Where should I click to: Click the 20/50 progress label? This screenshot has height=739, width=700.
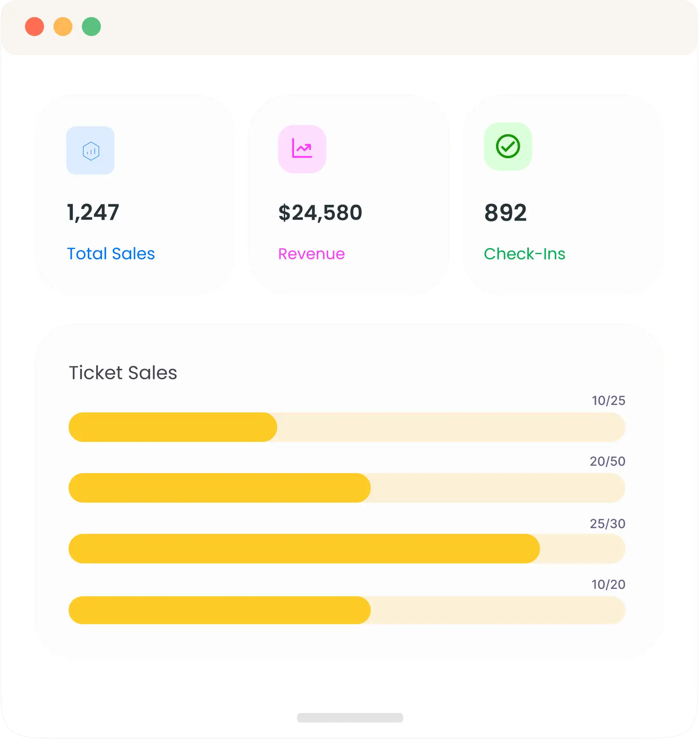click(x=607, y=461)
